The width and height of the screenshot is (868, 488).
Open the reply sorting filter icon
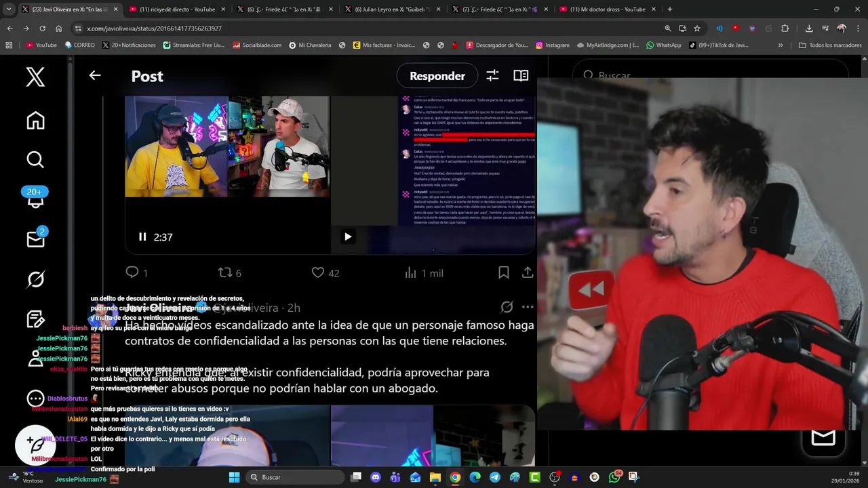[x=492, y=76]
